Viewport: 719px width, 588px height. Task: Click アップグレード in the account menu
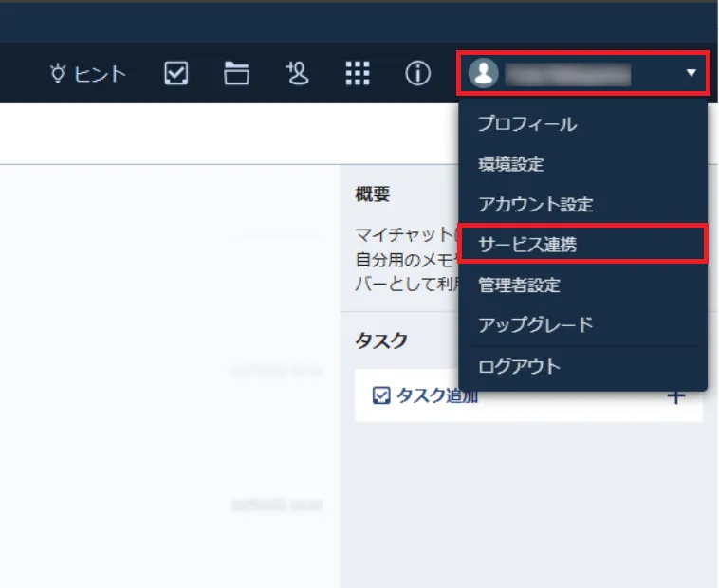pyautogui.click(x=535, y=324)
